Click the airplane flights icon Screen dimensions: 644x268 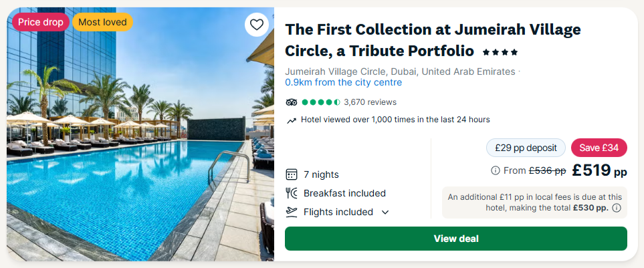292,212
